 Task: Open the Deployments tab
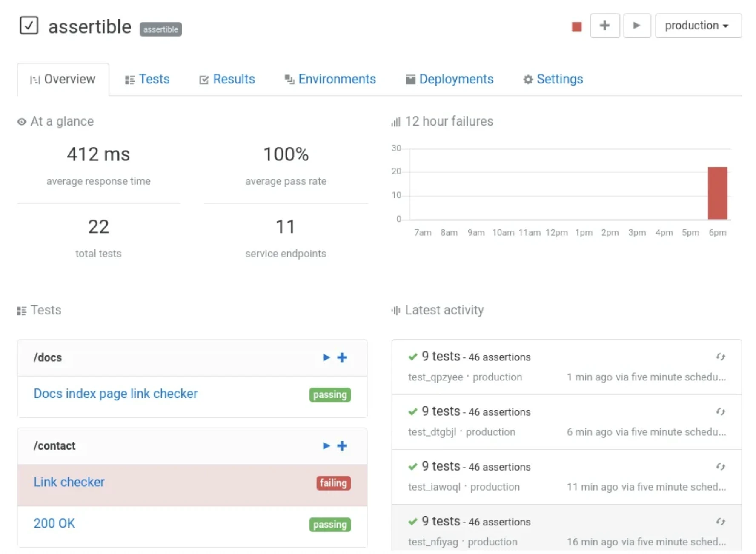456,79
